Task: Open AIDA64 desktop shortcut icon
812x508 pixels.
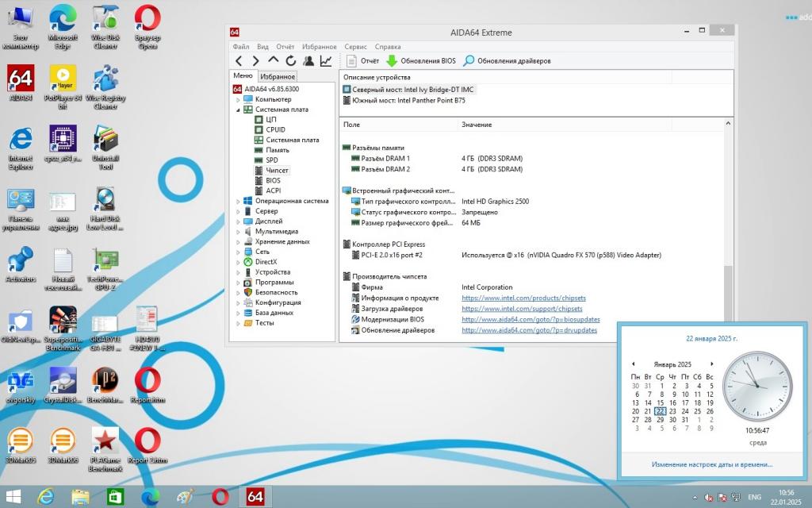Action: click(21, 83)
